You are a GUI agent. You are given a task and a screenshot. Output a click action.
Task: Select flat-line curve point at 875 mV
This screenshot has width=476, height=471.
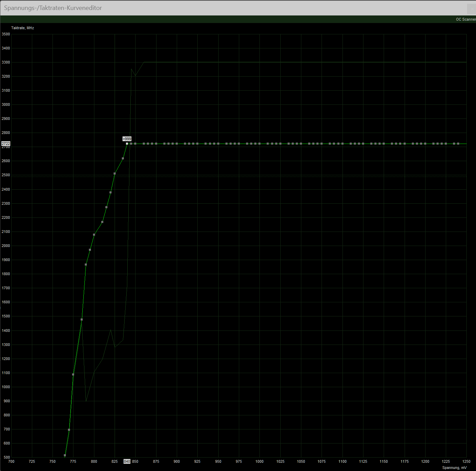point(156,144)
